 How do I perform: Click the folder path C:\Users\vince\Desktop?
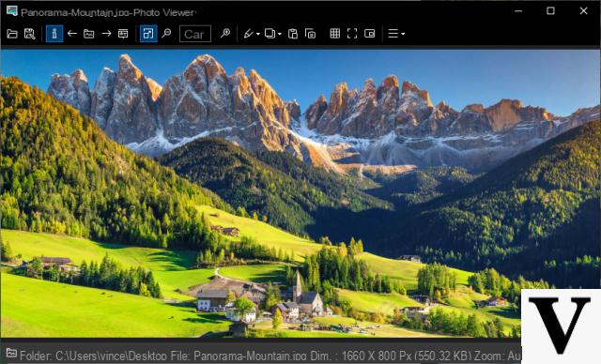pos(111,356)
